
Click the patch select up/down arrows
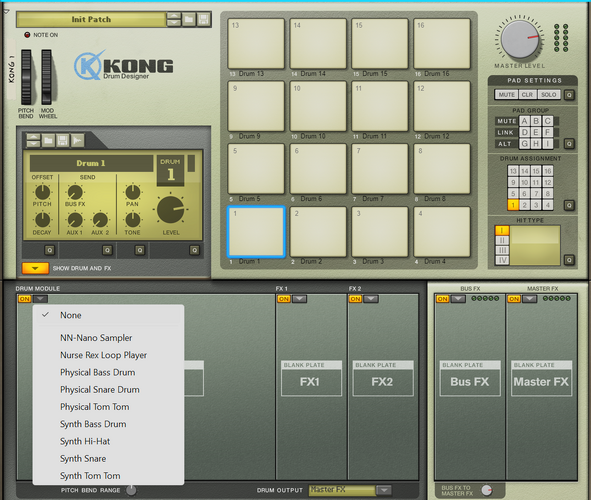point(174,19)
